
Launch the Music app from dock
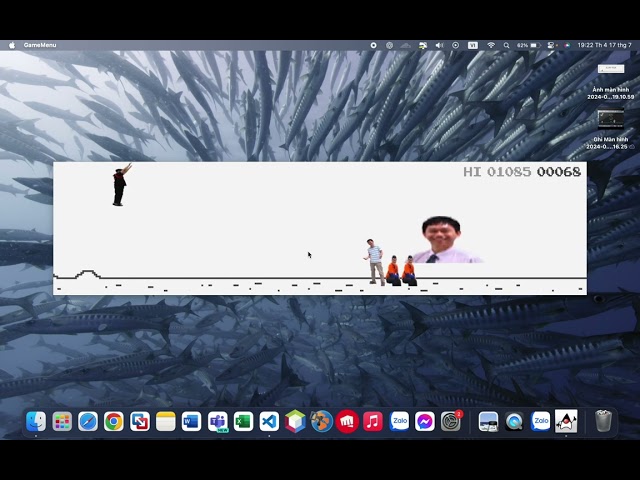point(373,422)
